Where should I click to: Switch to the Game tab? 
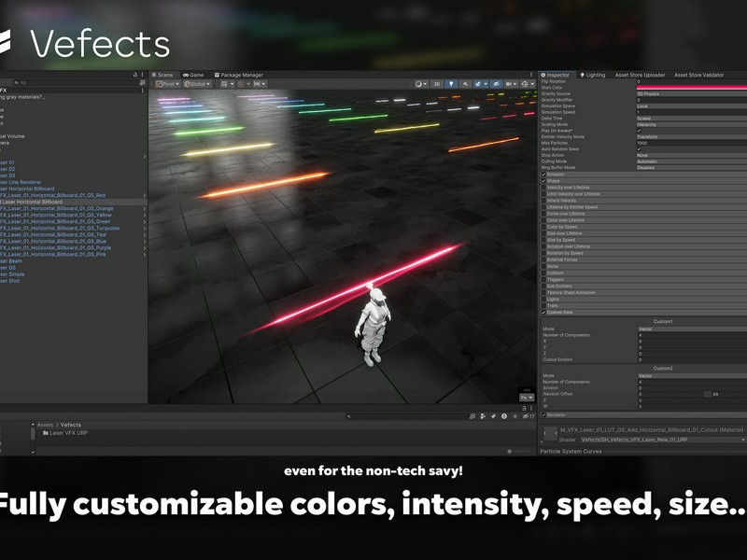coord(193,75)
